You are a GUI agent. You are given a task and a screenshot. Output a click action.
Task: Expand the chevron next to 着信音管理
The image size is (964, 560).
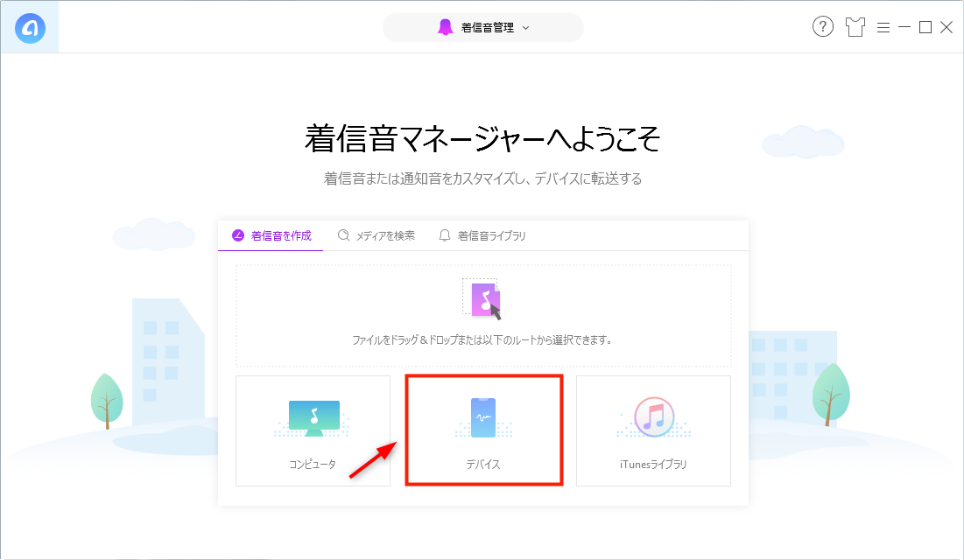525,28
